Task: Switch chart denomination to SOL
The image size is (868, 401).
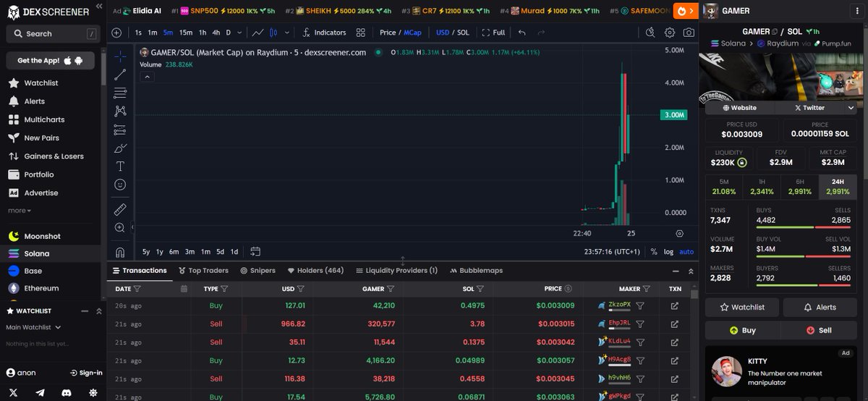Action: coord(464,33)
